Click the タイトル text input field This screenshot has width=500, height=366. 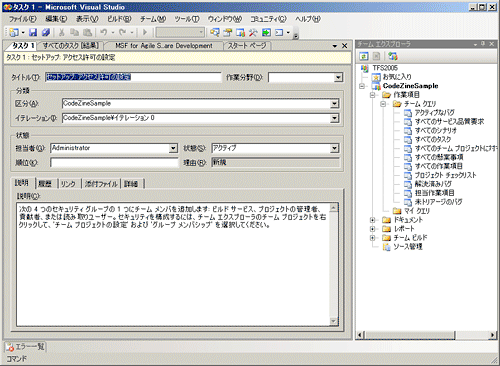coord(133,77)
